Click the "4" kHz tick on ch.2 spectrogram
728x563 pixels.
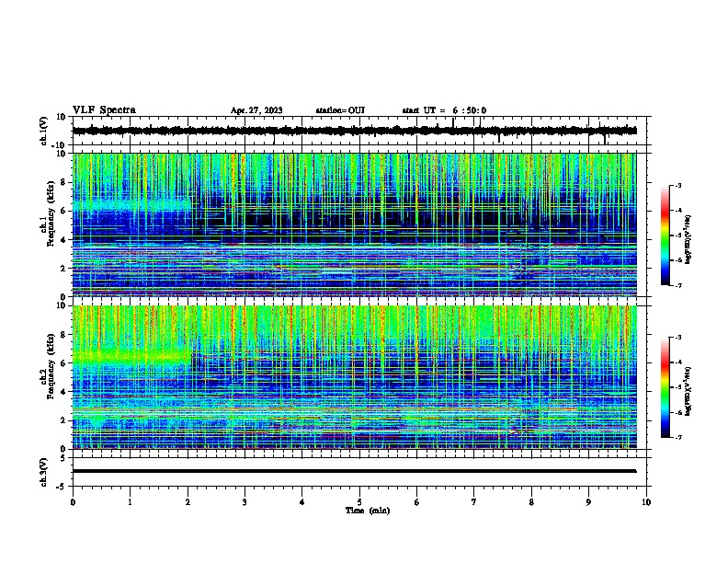pos(64,392)
